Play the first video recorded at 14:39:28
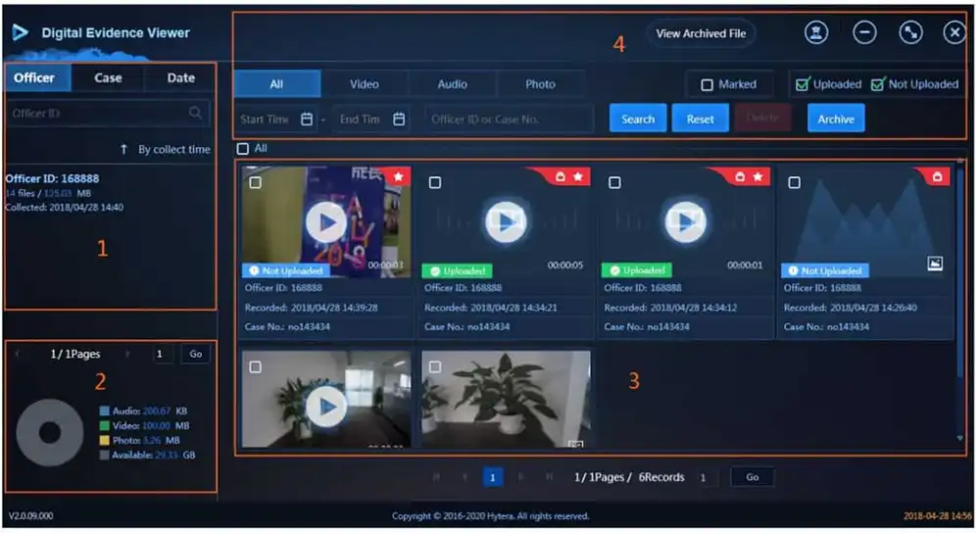This screenshot has width=980, height=533. tap(324, 222)
